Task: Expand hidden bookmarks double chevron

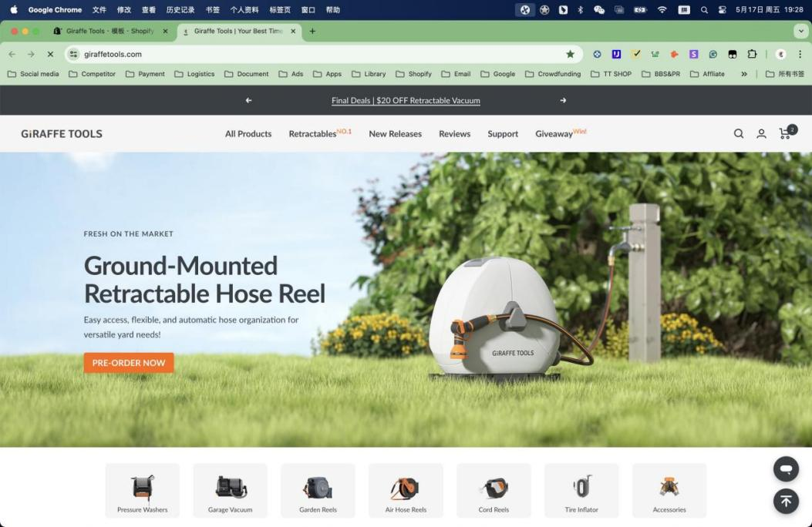Action: [x=743, y=74]
